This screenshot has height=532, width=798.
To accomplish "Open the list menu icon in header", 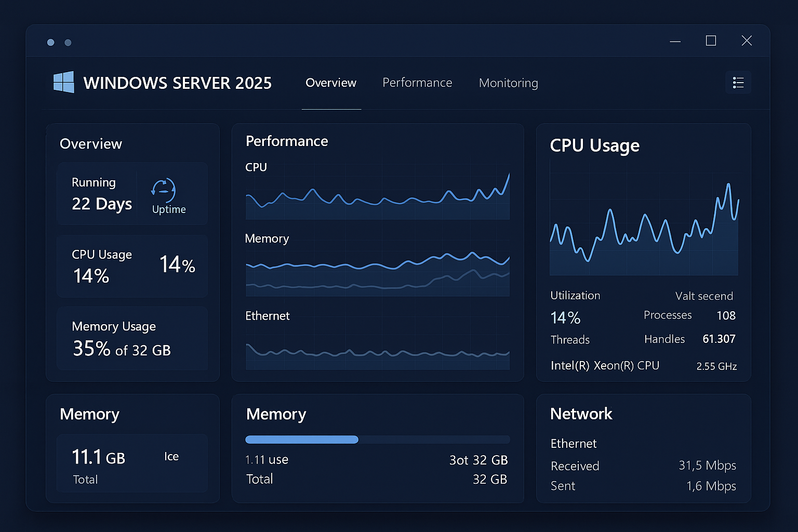I will tap(738, 83).
